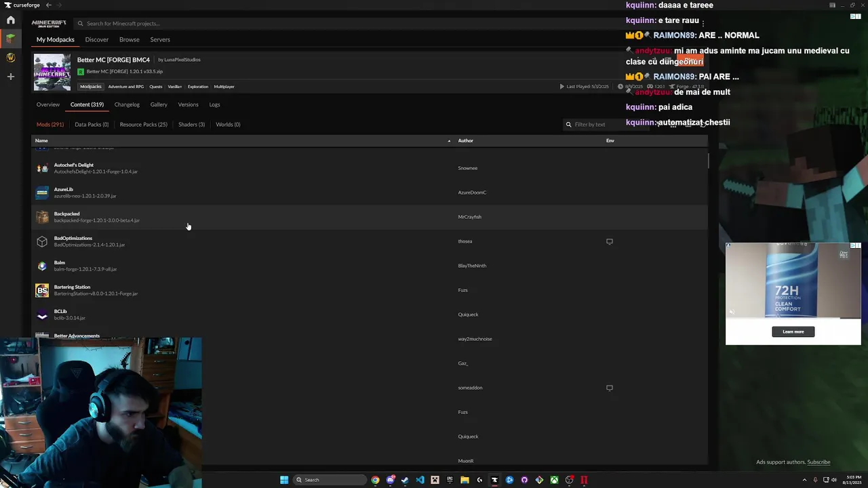Screen dimensions: 868x488
Task: Show the Shaders (3) filter
Action: [191, 125]
